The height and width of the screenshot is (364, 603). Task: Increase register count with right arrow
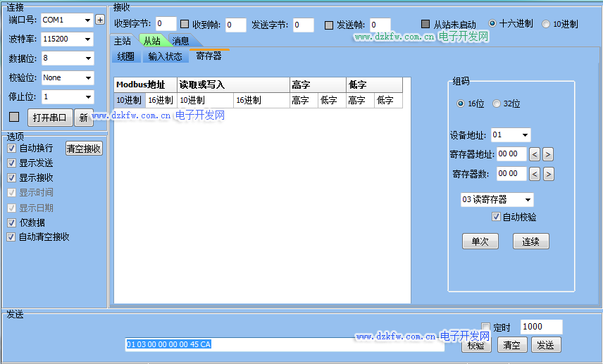pyautogui.click(x=548, y=174)
